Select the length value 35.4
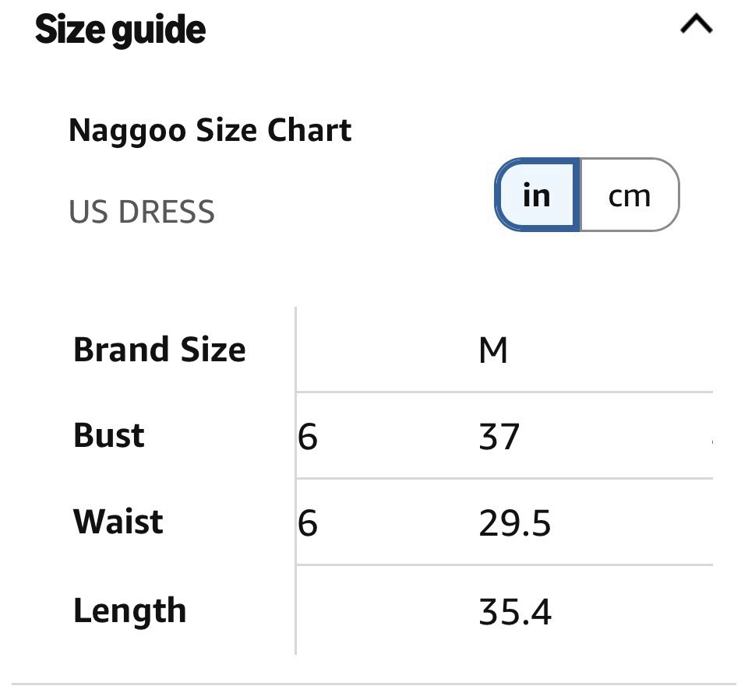The height and width of the screenshot is (700, 748). click(x=515, y=612)
